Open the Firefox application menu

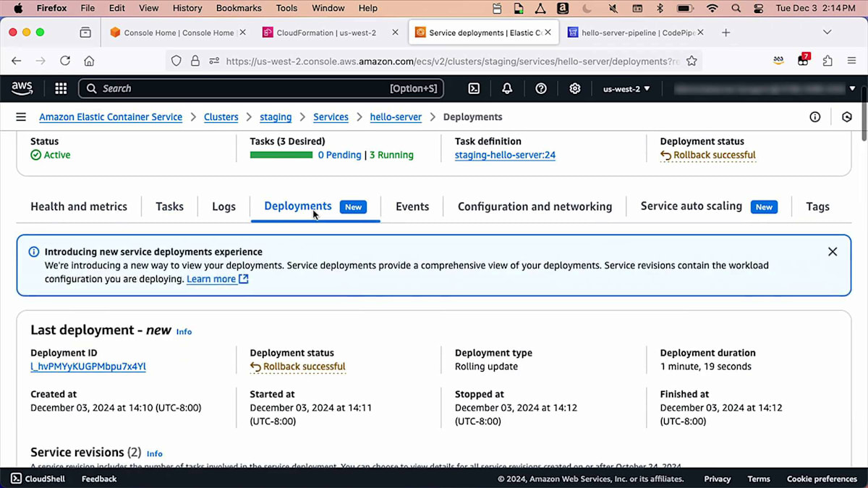tap(852, 61)
